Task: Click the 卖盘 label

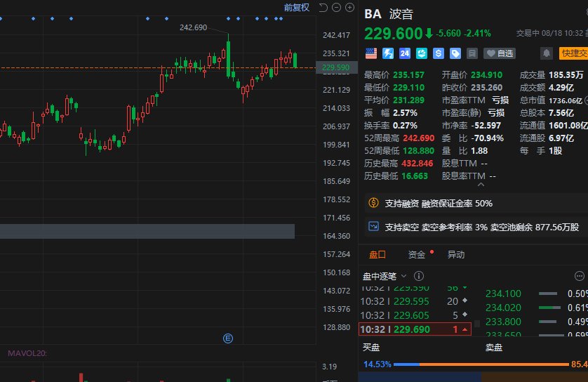Action: pyautogui.click(x=494, y=348)
